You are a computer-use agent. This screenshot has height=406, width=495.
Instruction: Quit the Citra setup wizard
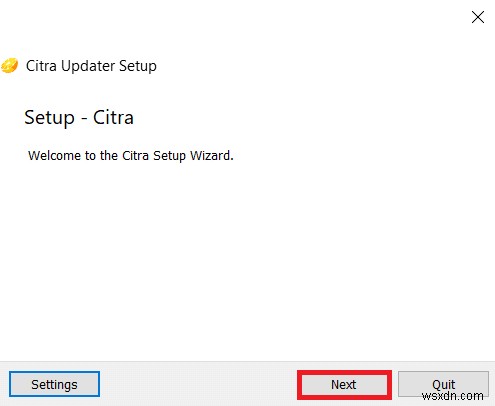443,384
